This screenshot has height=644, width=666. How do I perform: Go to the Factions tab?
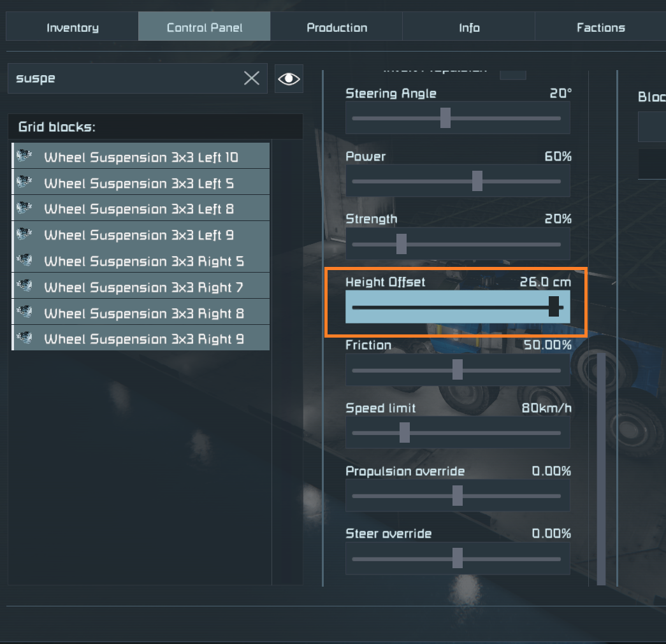[x=600, y=27]
